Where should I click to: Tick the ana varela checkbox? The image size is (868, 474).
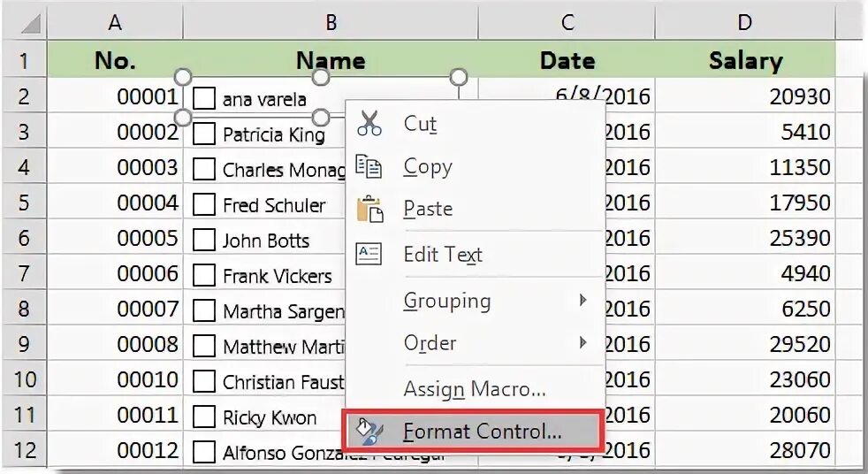coord(204,98)
